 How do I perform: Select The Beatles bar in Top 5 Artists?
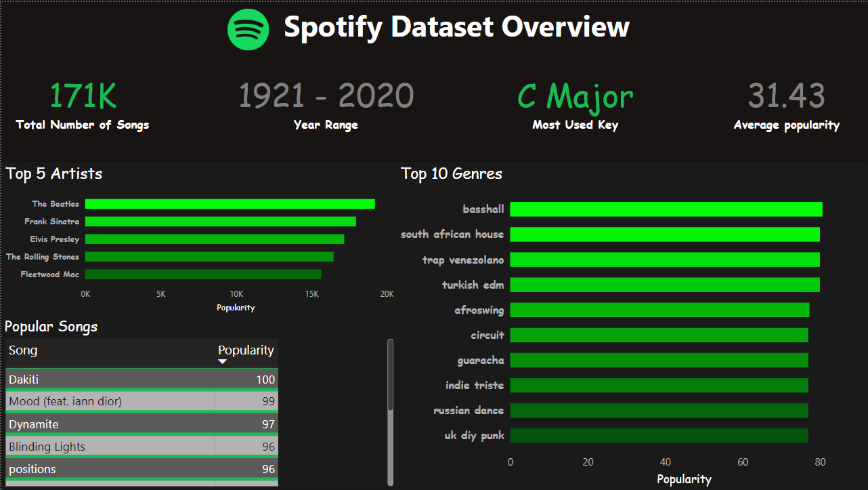[x=230, y=203]
